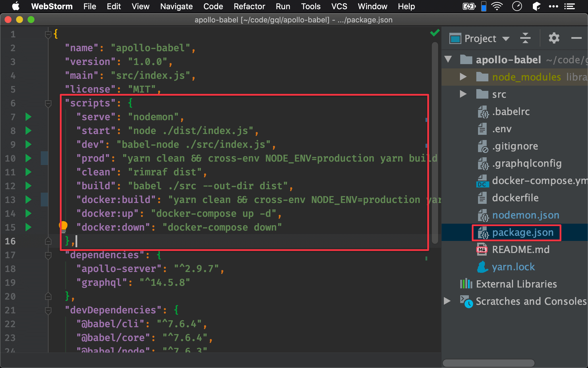Open the Wi-Fi status menu
Screen dimensions: 588x368
click(497, 6)
